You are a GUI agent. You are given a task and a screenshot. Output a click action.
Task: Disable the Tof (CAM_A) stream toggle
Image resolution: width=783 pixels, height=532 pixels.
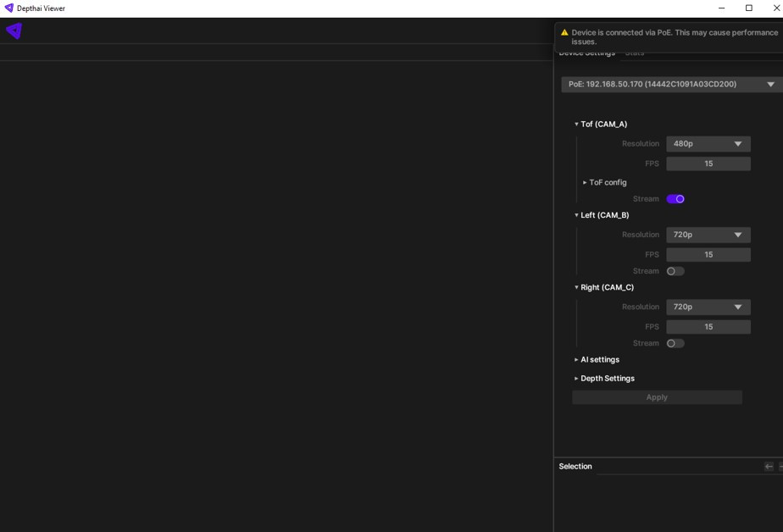click(675, 199)
